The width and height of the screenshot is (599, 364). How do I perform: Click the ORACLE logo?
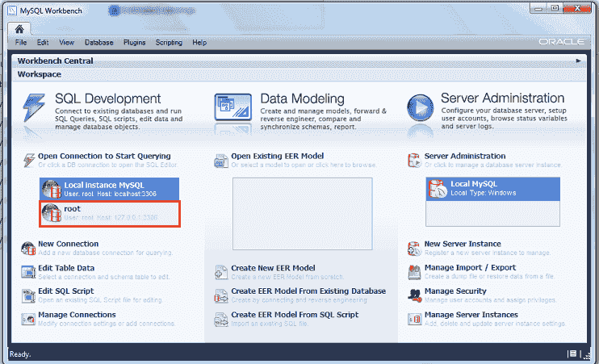[x=562, y=42]
